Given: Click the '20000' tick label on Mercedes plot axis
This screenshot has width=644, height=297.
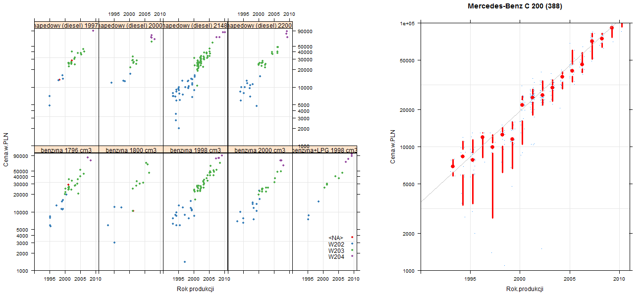Looking at the screenshot, I should coord(407,110).
